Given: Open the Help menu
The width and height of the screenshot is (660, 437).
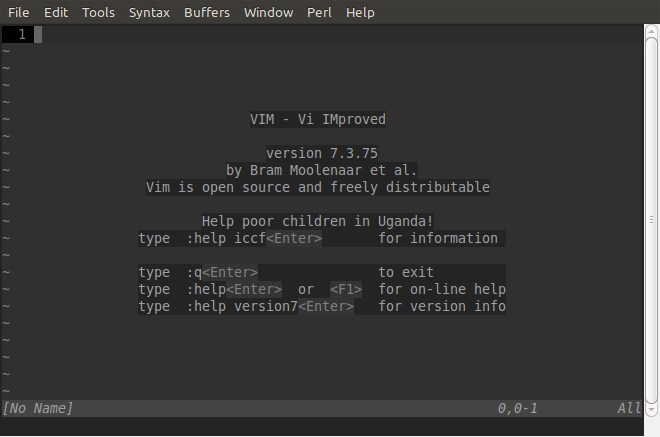Looking at the screenshot, I should [360, 13].
